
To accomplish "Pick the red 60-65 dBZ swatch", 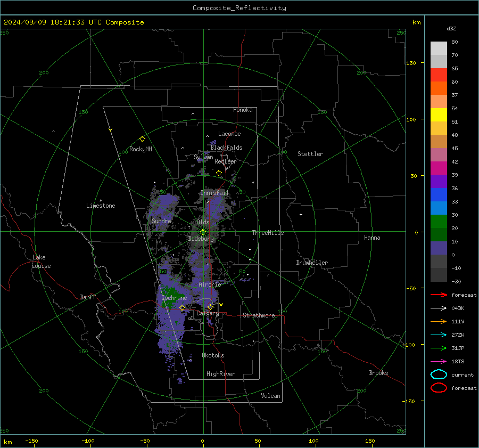I will coord(439,75).
